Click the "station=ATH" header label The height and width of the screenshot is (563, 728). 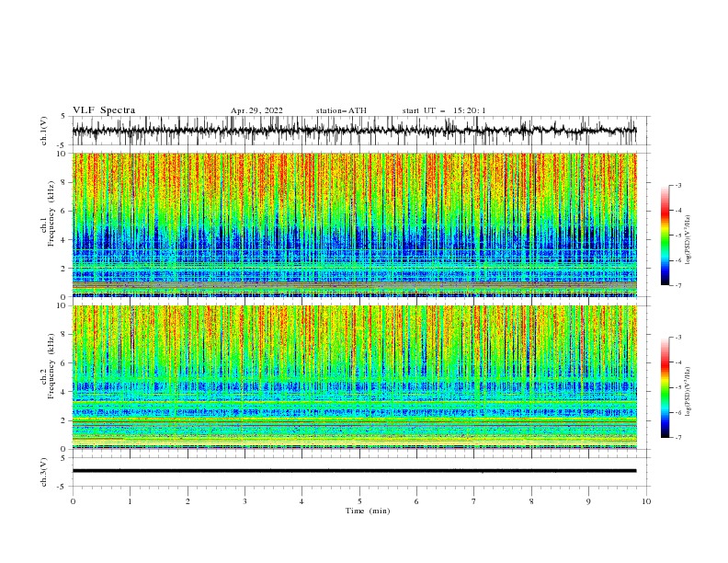point(341,110)
